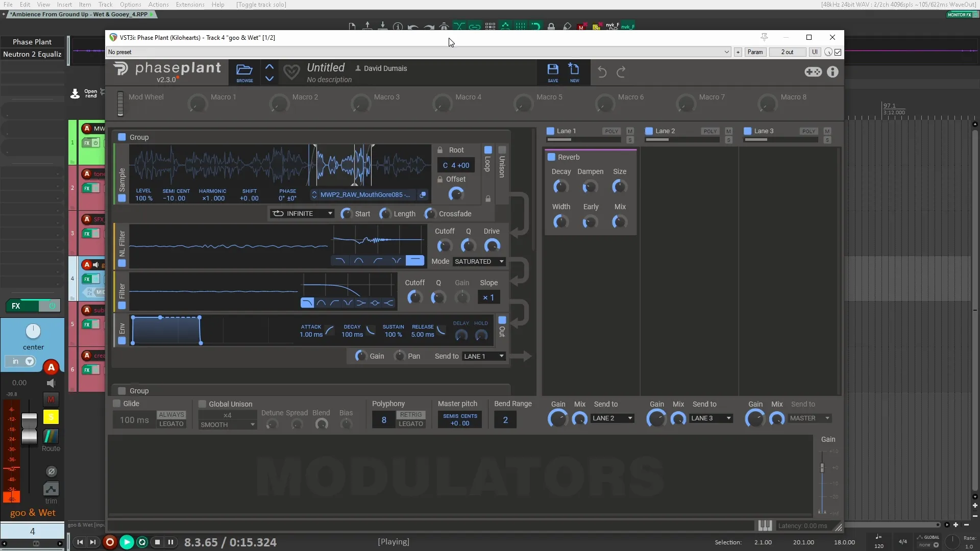This screenshot has width=980, height=551.
Task: Open NL Filter Mode SATURATED dropdown
Action: [479, 262]
